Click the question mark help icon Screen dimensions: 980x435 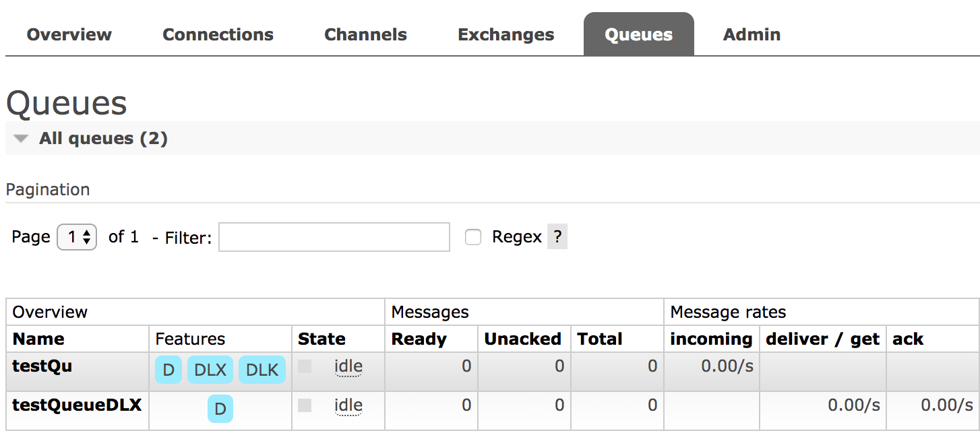tap(557, 237)
